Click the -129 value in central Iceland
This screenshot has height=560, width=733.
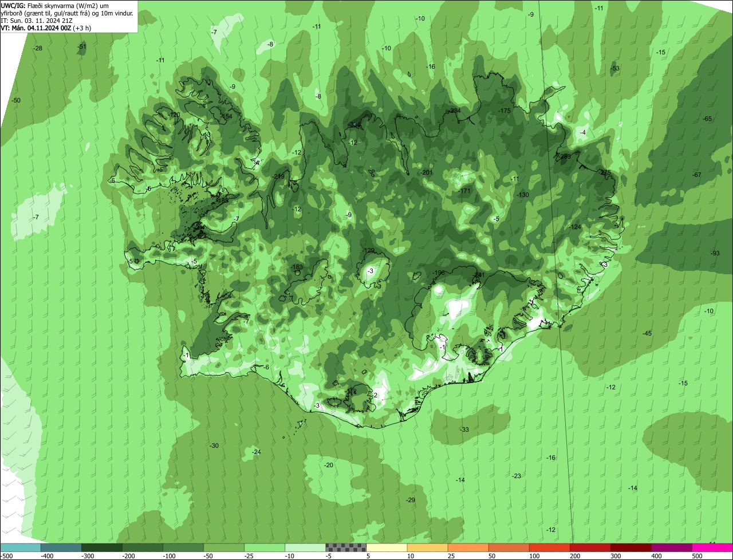click(x=368, y=251)
